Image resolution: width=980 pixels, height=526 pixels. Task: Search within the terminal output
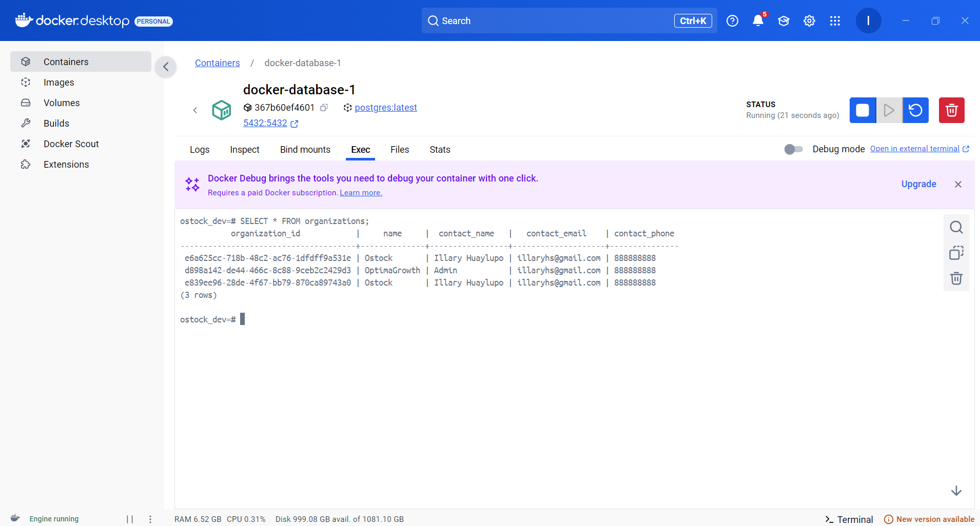(956, 227)
